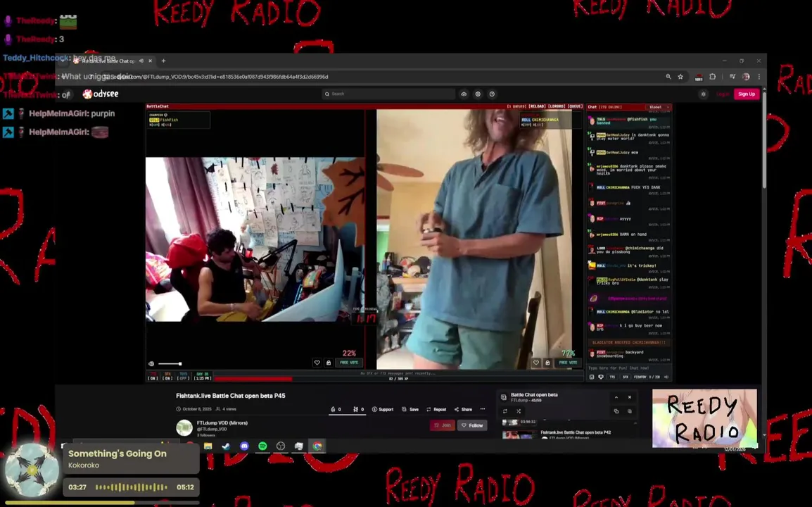
Task: Click the Odysee search box
Action: (x=388, y=94)
